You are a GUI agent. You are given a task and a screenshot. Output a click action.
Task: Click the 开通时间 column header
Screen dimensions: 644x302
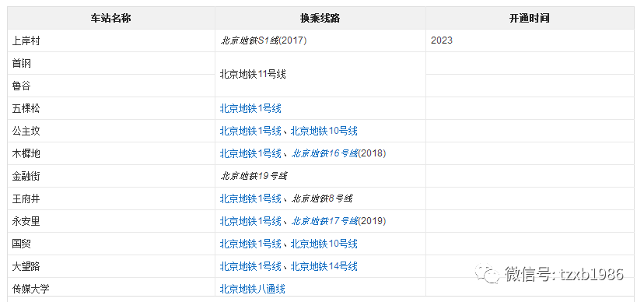(x=530, y=19)
